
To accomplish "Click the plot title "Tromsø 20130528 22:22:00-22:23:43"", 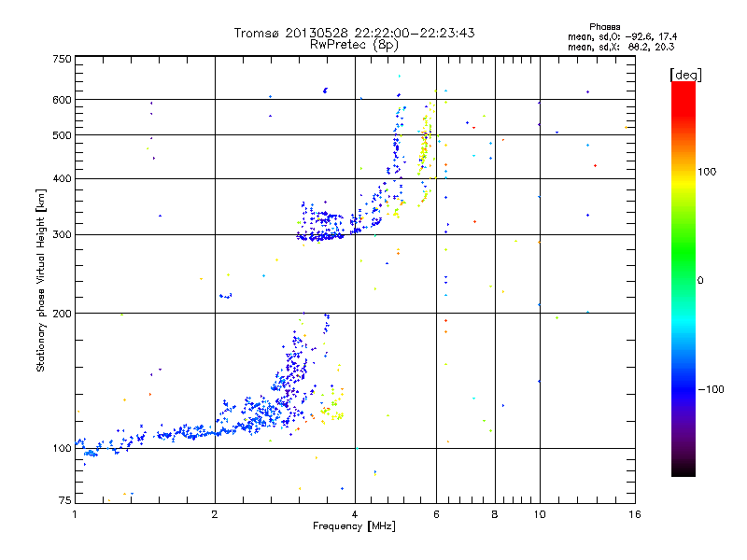I will (354, 33).
